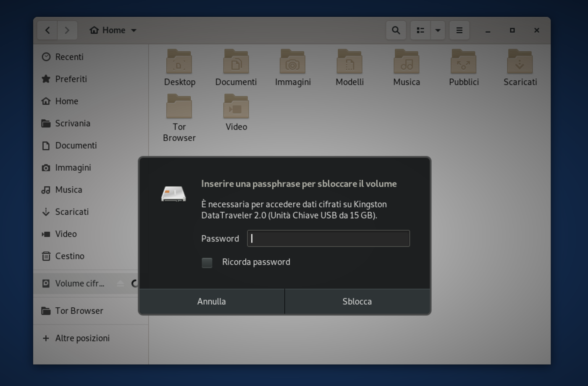Open the hamburger menu icon
The width and height of the screenshot is (588, 386).
point(459,30)
